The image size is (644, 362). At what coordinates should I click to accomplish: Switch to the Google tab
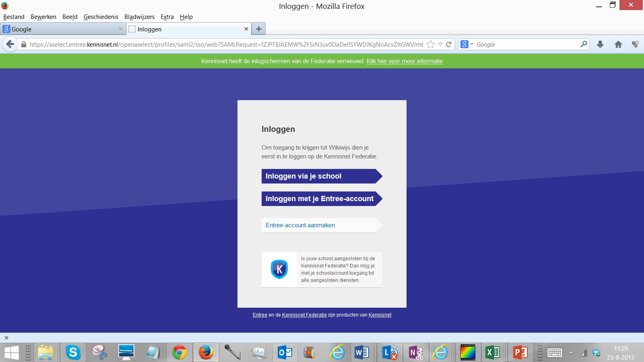click(60, 29)
